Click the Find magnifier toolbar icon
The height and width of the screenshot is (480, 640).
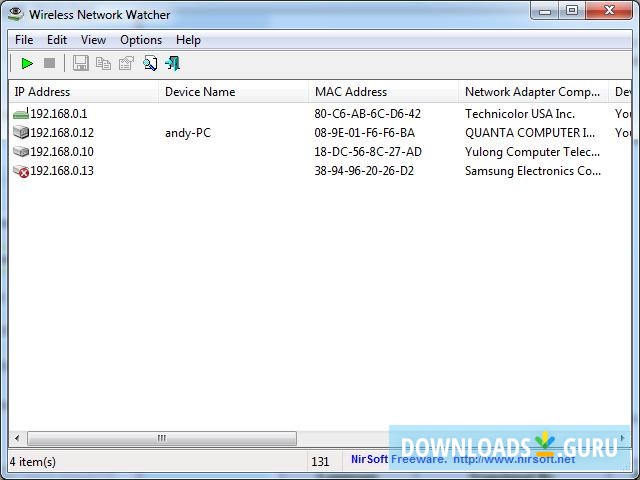[x=150, y=64]
